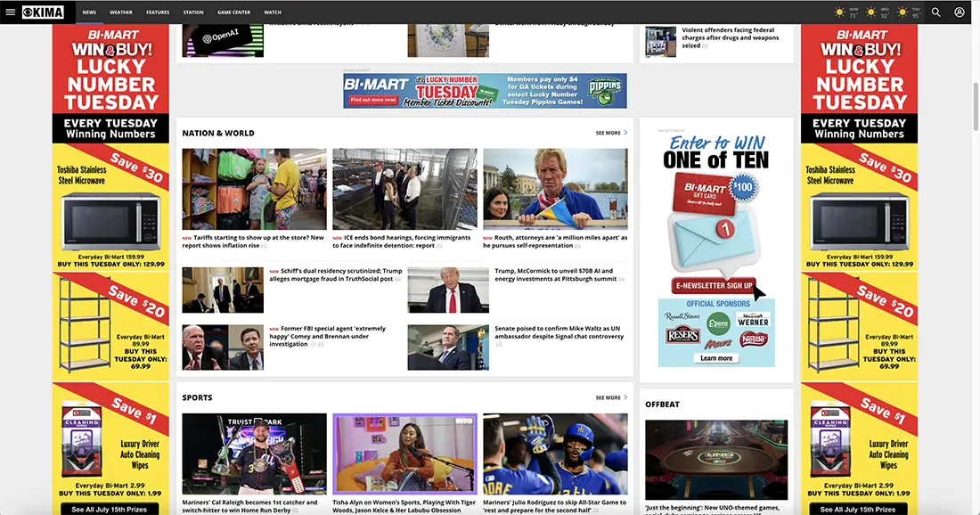Click the E-Newsletter Sign Up button
This screenshot has width=980, height=515.
coord(714,286)
